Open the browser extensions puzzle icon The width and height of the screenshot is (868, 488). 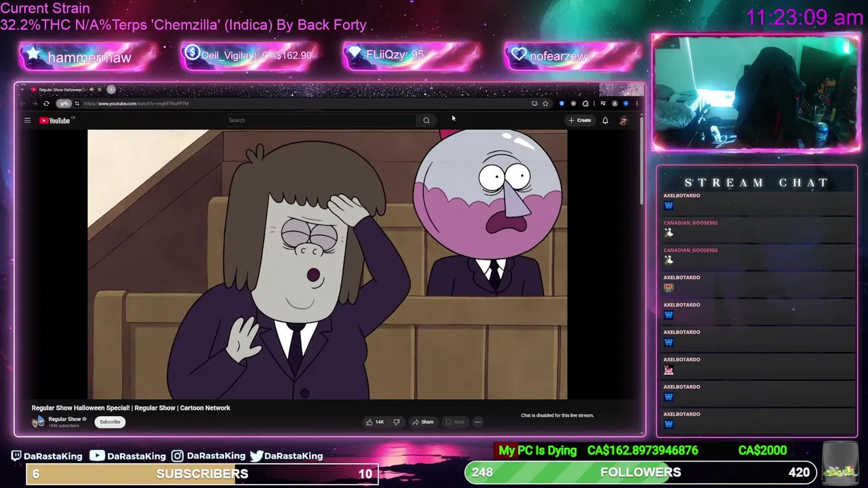pos(585,104)
